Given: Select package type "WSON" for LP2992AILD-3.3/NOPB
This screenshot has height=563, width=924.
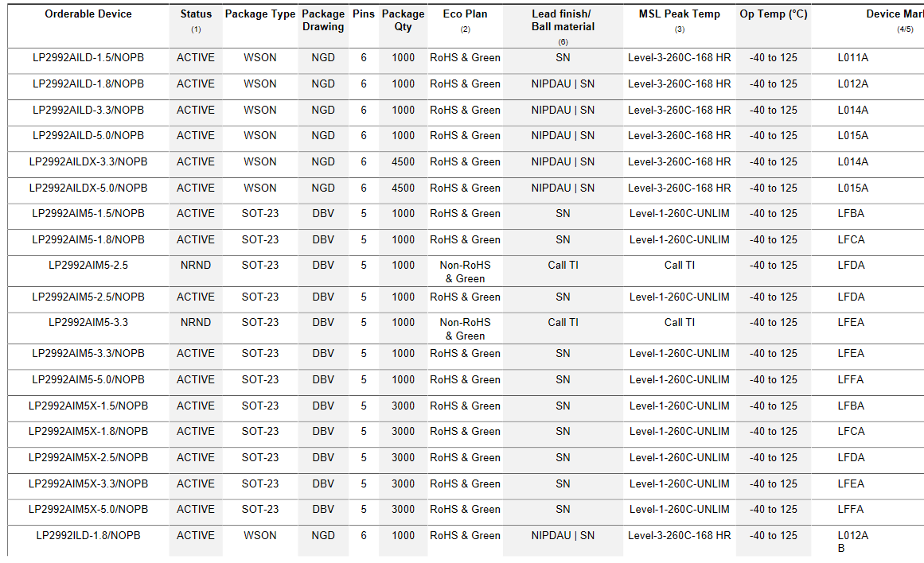Looking at the screenshot, I should point(260,110).
